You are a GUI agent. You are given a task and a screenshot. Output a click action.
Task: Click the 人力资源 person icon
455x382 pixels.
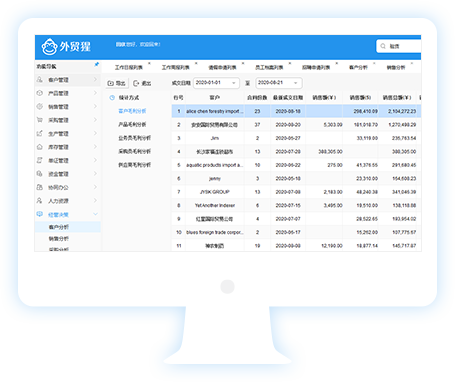[39, 200]
